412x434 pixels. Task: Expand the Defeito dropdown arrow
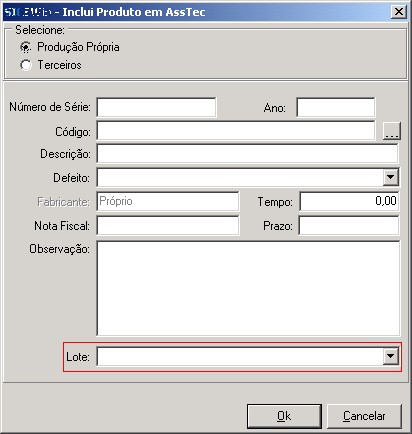click(x=391, y=177)
